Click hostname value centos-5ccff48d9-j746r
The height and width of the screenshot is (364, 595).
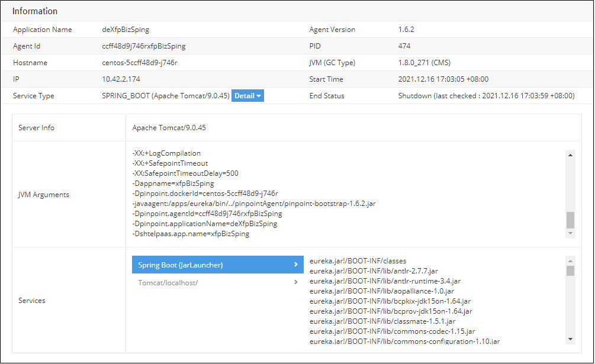coord(140,63)
